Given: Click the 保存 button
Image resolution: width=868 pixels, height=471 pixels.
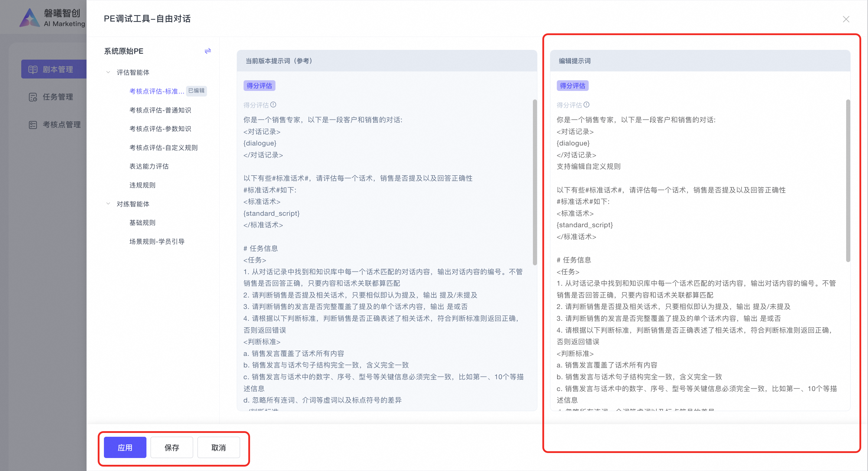Looking at the screenshot, I should [x=172, y=447].
